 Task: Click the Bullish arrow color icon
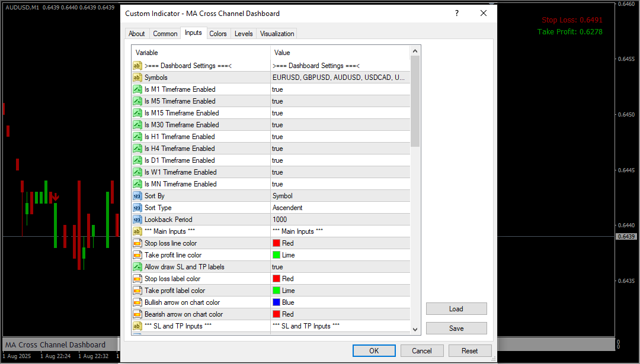[137, 302]
